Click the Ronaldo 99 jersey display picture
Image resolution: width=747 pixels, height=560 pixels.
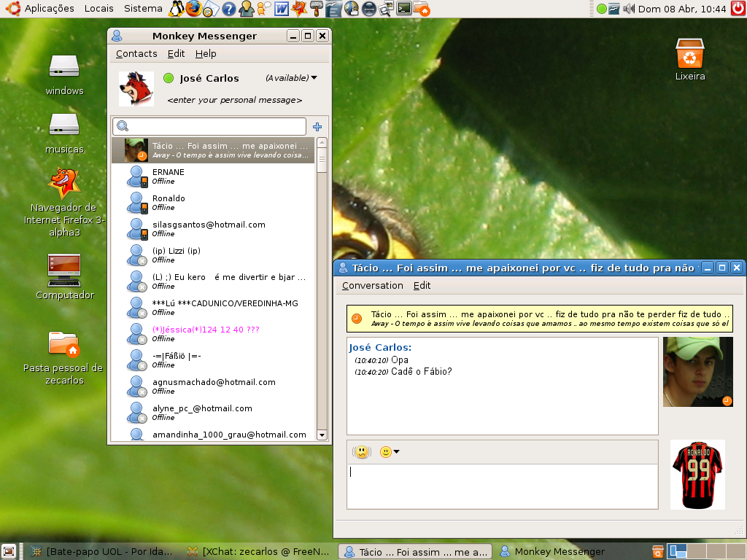[x=697, y=475]
